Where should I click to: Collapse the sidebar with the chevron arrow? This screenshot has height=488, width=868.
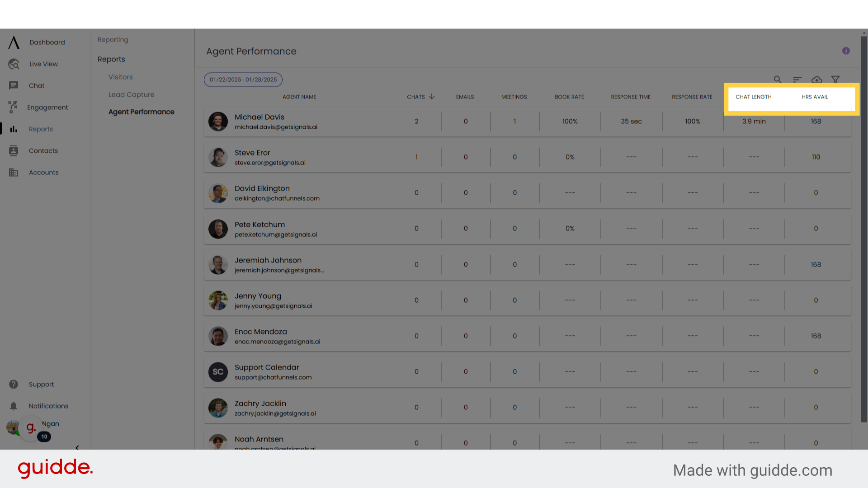pyautogui.click(x=77, y=447)
